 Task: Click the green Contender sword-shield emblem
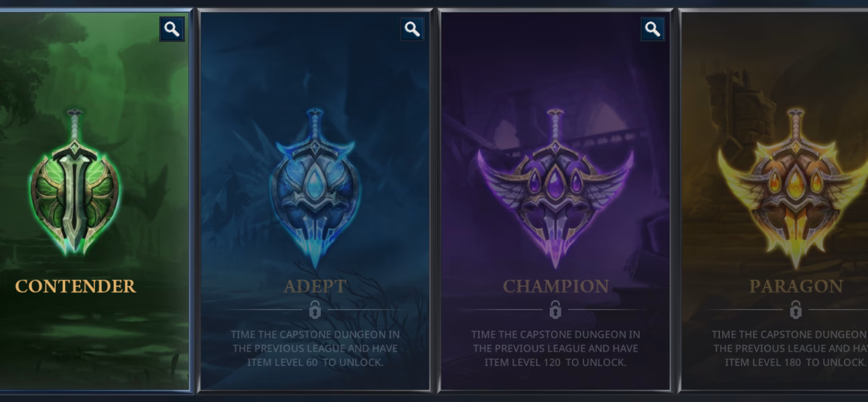pos(74,182)
